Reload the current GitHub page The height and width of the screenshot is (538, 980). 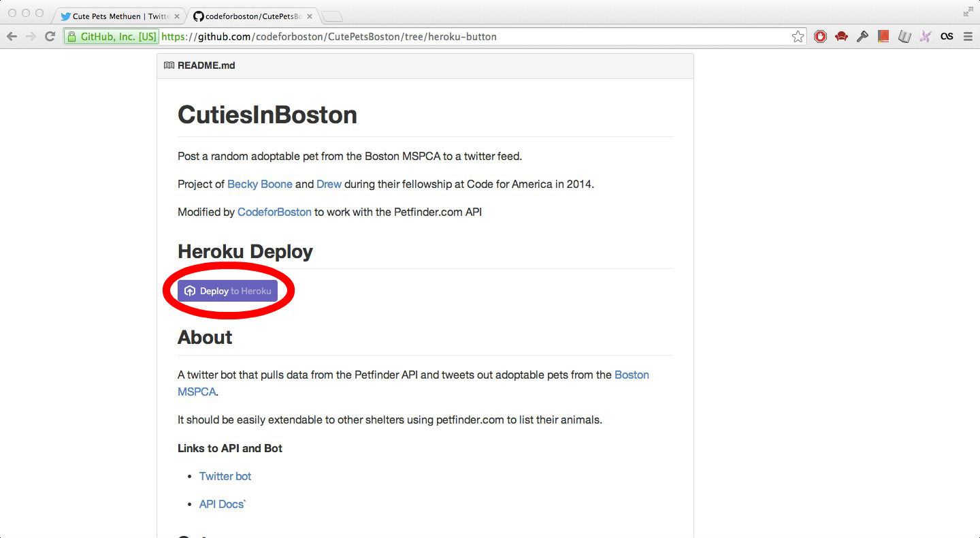[50, 37]
